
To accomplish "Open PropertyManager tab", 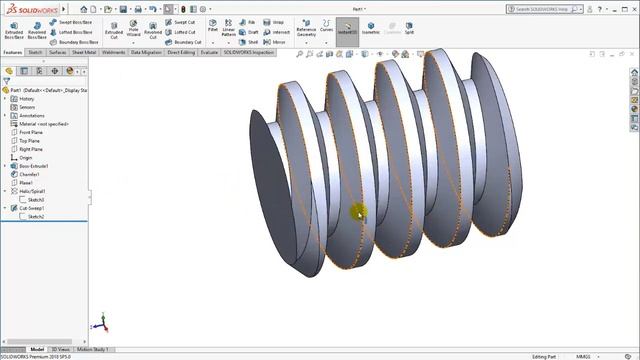I will [x=24, y=71].
